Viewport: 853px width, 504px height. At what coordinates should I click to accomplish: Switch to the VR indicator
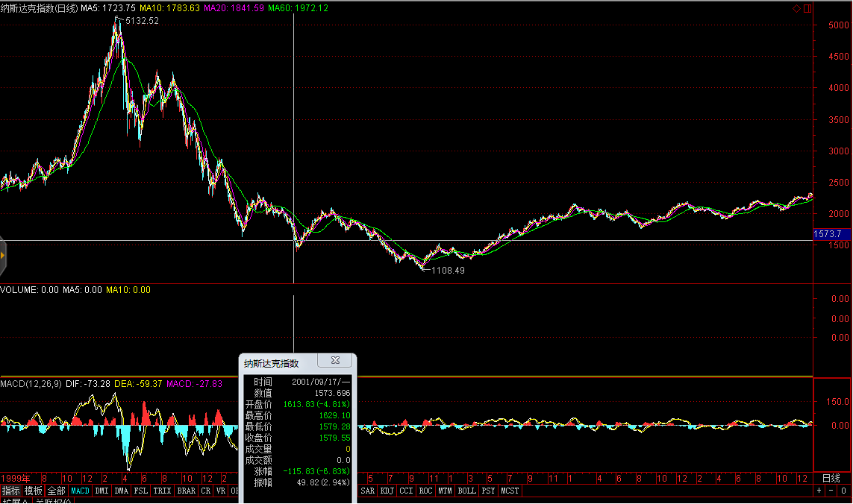(x=220, y=491)
